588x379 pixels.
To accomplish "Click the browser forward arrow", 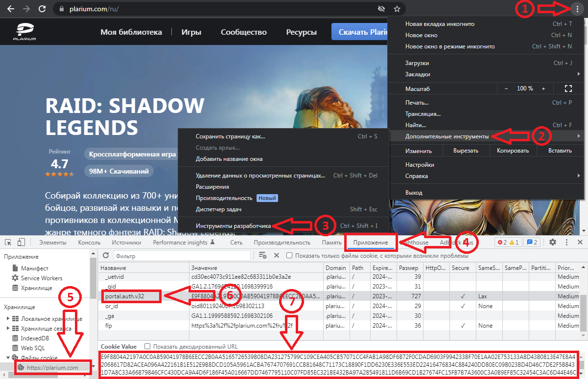I will [x=26, y=9].
